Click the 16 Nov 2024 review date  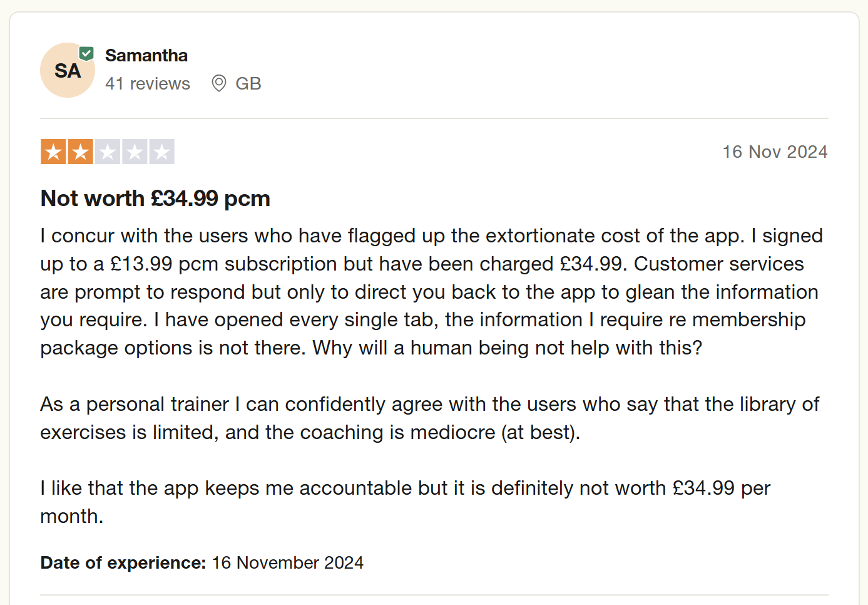pos(775,152)
